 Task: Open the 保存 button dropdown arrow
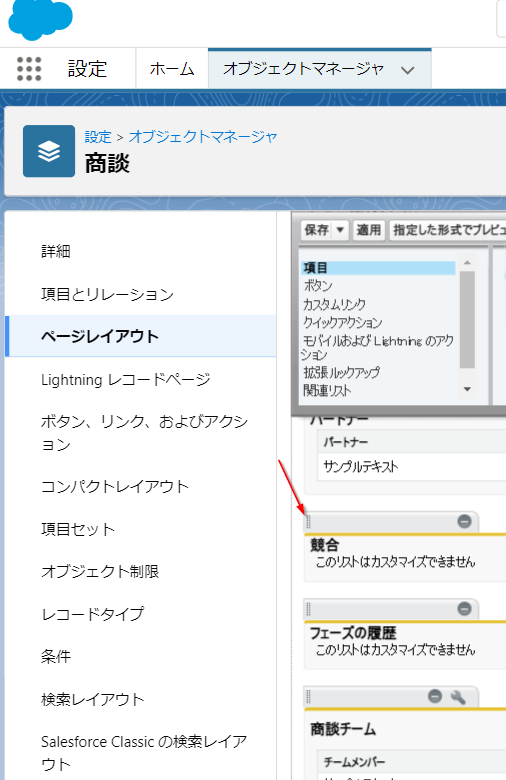click(340, 230)
